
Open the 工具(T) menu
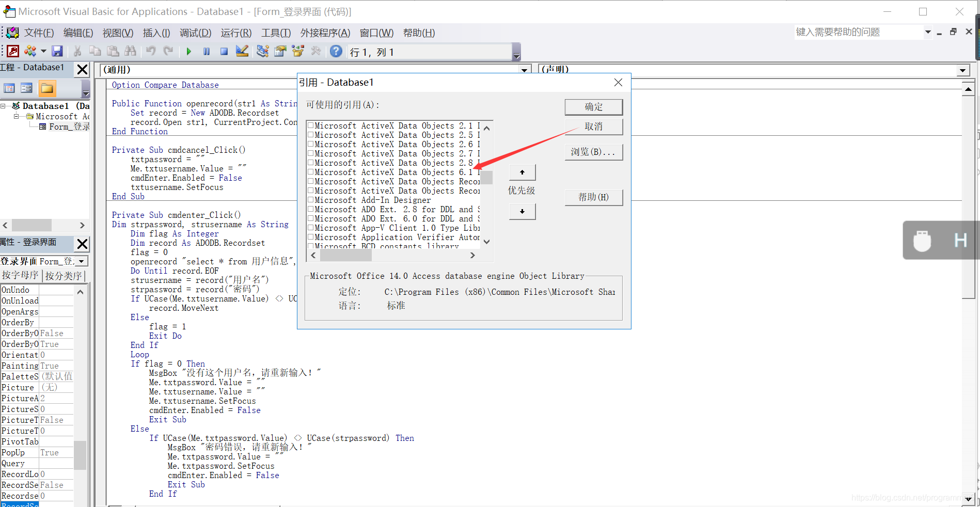276,33
